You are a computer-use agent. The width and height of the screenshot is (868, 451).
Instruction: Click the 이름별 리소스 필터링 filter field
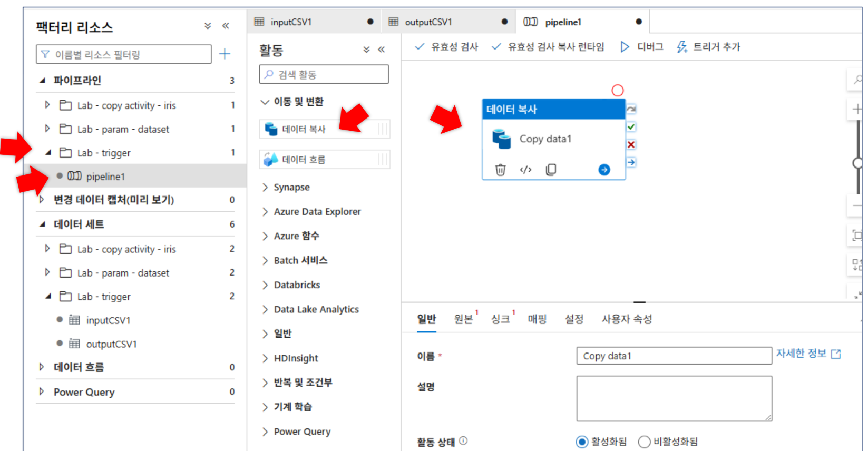tap(124, 54)
